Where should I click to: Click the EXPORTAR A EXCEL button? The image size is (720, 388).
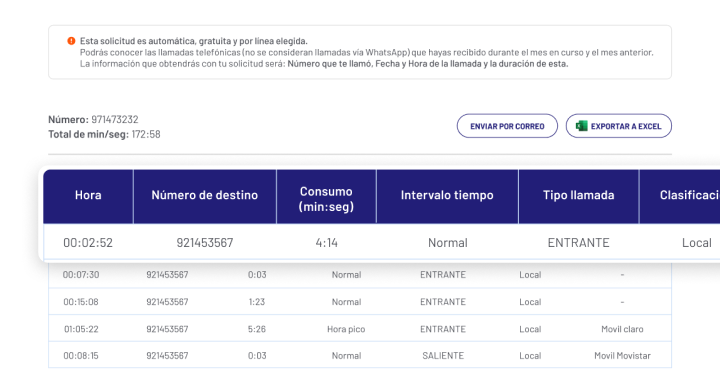(x=619, y=126)
